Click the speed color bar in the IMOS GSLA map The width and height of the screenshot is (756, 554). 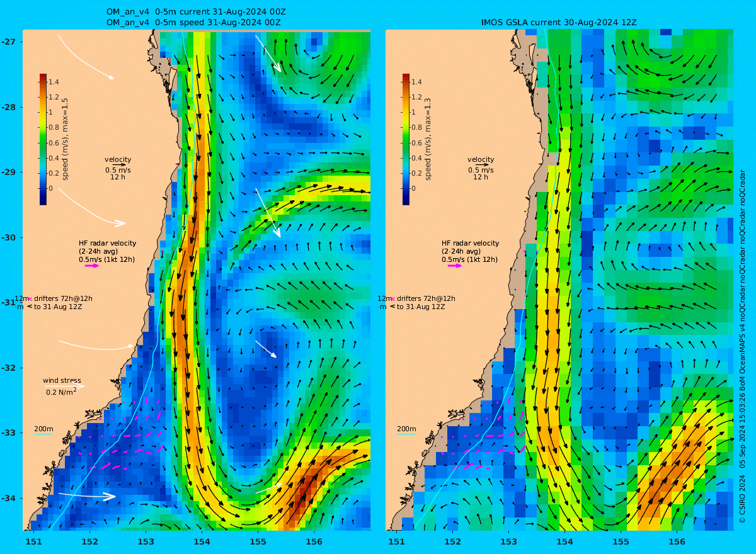point(406,139)
